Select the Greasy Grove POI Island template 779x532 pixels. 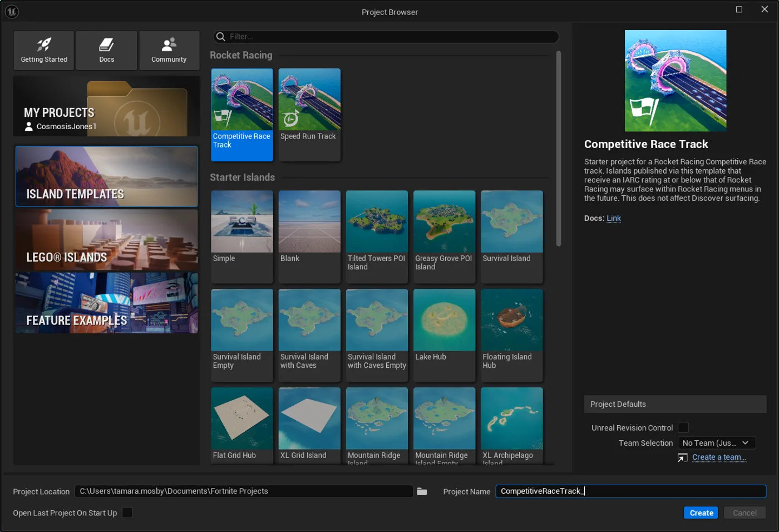pos(444,237)
